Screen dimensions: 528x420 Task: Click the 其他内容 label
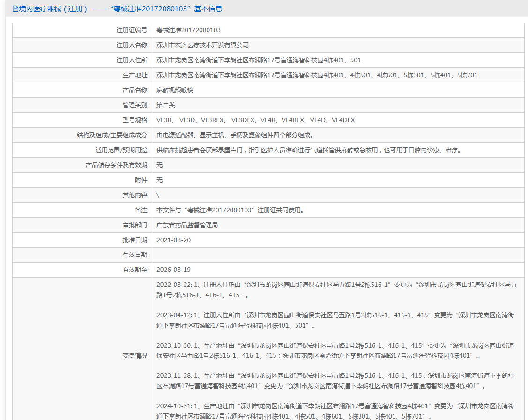point(135,195)
